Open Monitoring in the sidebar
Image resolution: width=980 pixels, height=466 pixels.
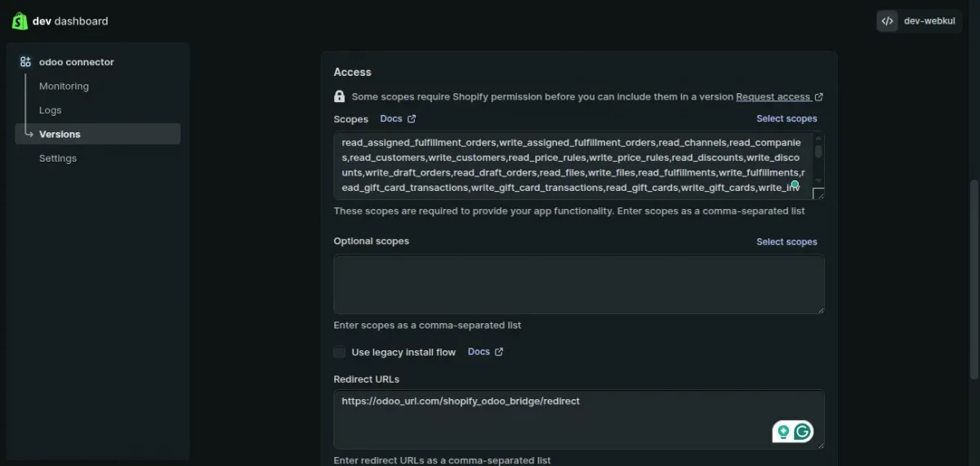pyautogui.click(x=64, y=87)
